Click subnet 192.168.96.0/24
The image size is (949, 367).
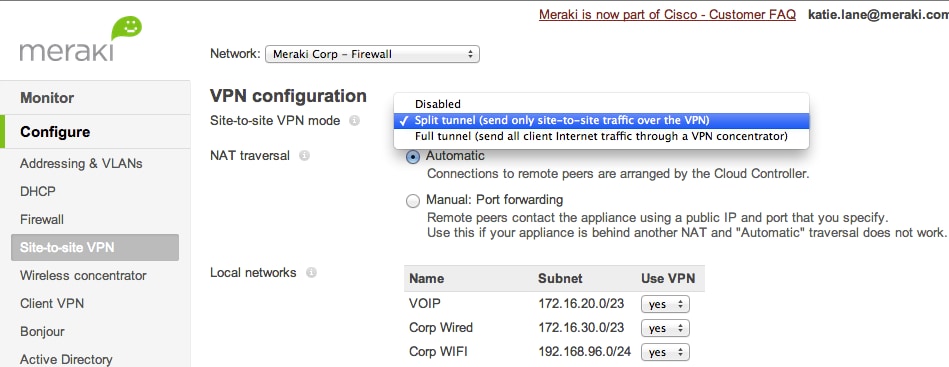coord(584,351)
